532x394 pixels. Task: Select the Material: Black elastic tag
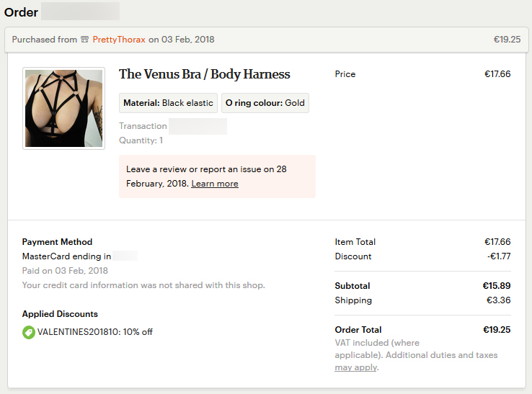tap(168, 103)
